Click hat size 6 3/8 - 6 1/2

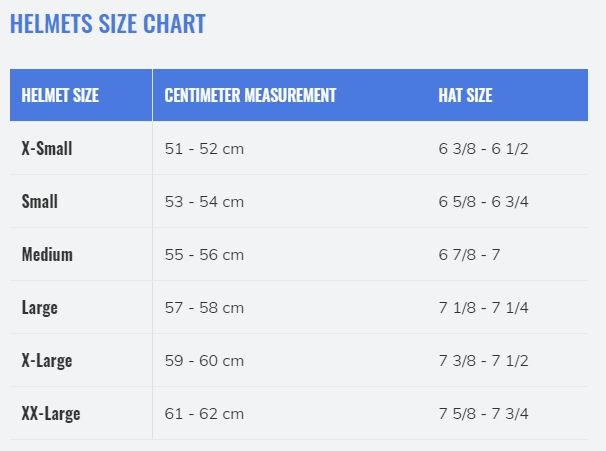483,149
